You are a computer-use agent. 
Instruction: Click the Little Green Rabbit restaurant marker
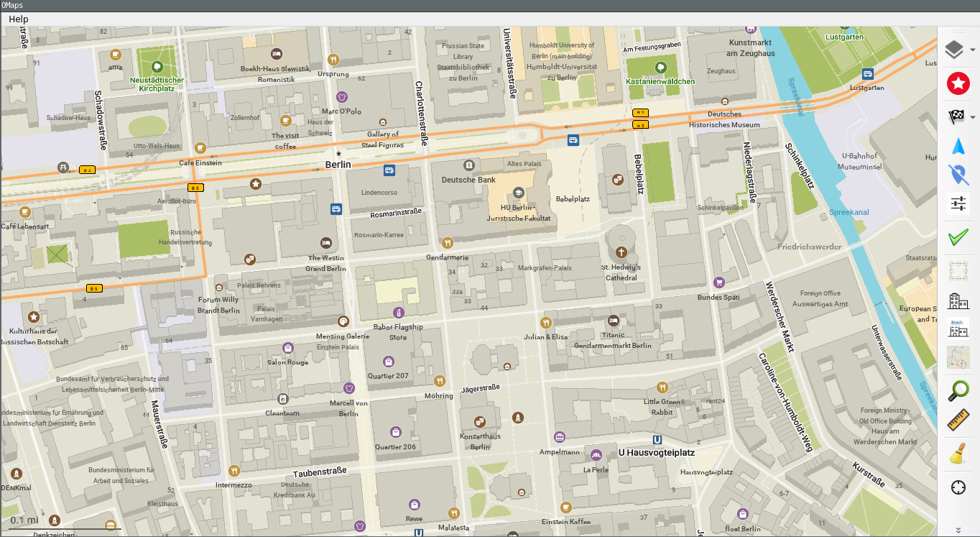click(x=662, y=387)
